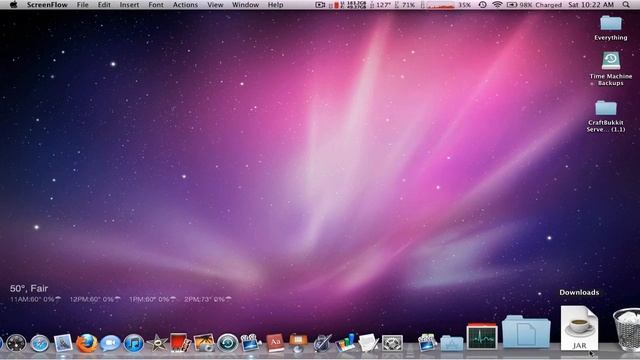The height and width of the screenshot is (360, 640).
Task: Open the Documents folder stack in Dock
Action: pyautogui.click(x=526, y=331)
